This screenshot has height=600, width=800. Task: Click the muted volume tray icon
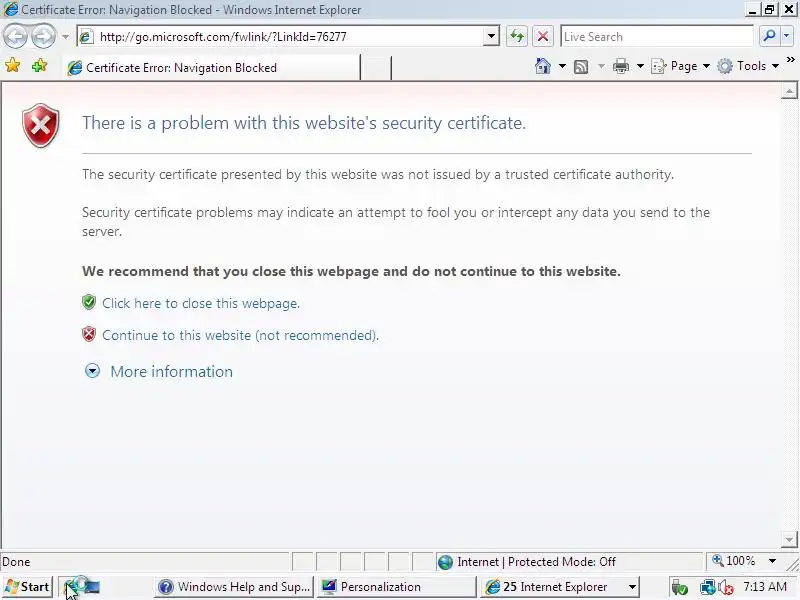(x=726, y=588)
